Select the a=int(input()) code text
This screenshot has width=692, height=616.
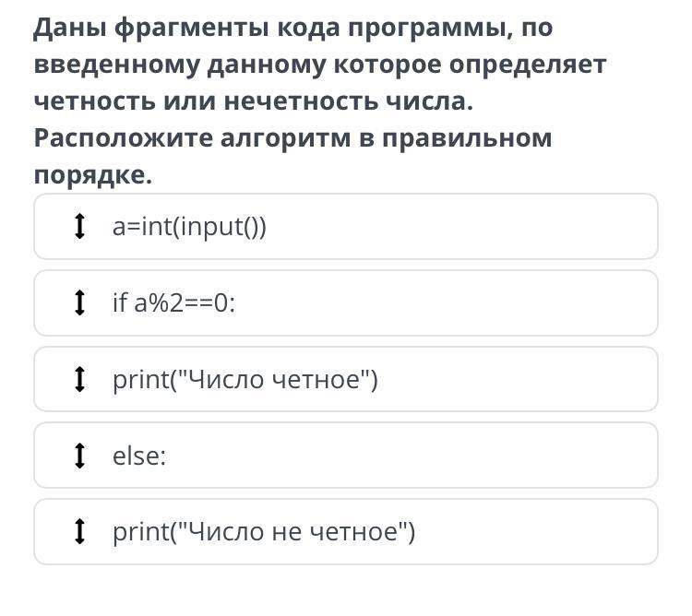tap(189, 227)
